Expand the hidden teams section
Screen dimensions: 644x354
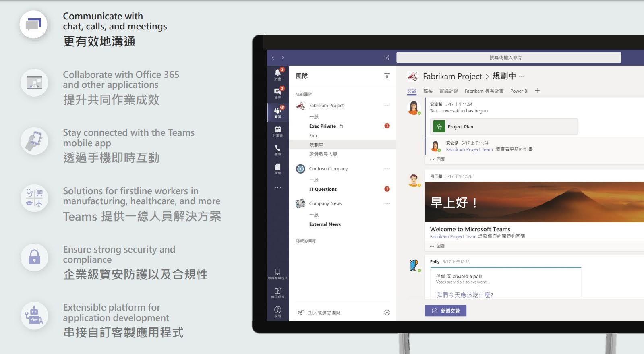[x=306, y=241]
